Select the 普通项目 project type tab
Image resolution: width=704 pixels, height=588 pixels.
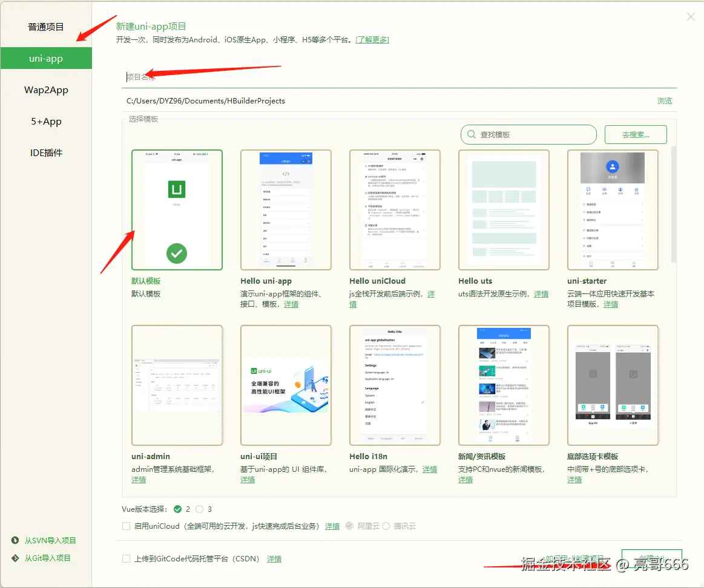(46, 27)
